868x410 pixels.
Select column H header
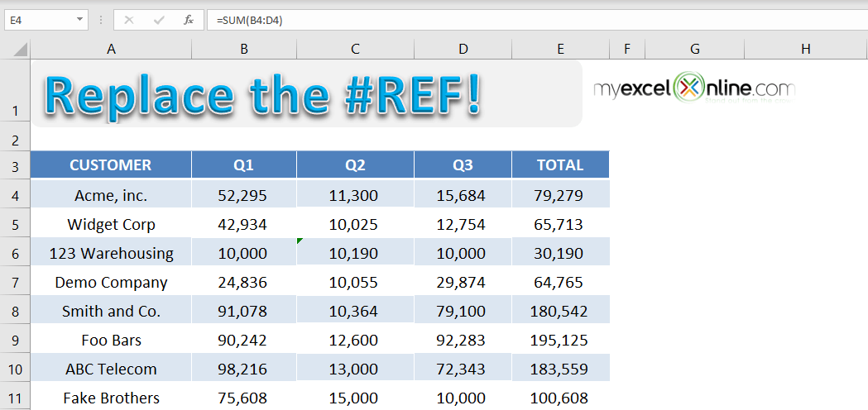click(x=806, y=50)
